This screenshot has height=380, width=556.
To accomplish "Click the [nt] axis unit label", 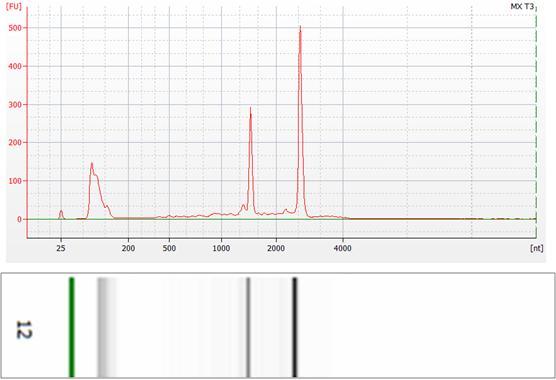I will (x=536, y=248).
